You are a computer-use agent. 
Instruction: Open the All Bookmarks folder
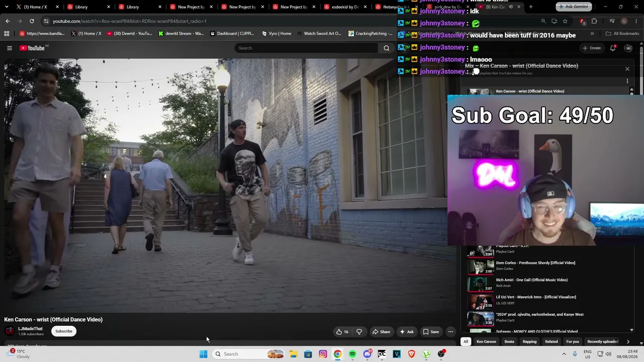coord(622,34)
